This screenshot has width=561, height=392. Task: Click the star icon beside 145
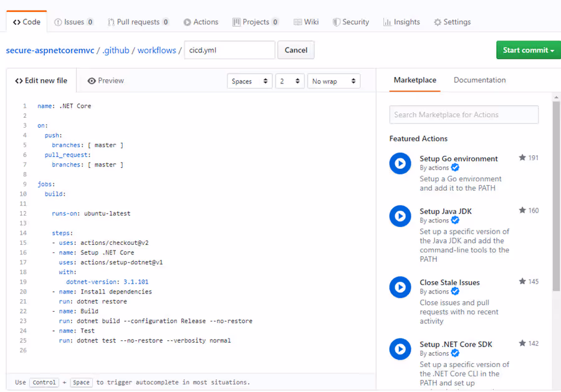522,281
